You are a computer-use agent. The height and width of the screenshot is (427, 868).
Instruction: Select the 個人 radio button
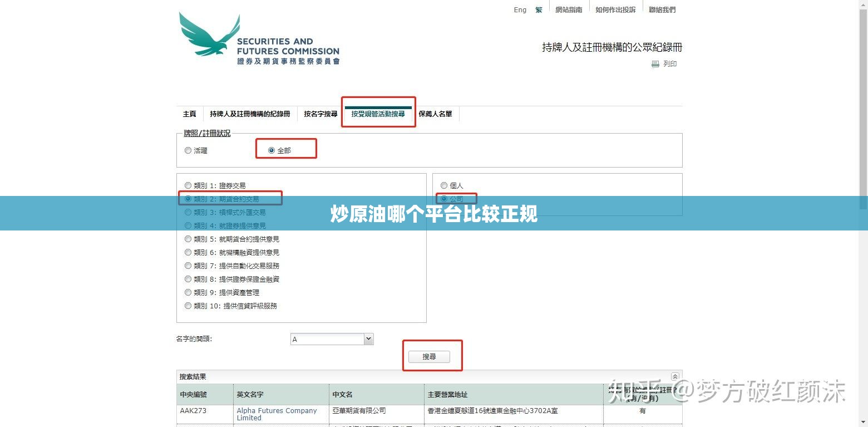coord(444,185)
